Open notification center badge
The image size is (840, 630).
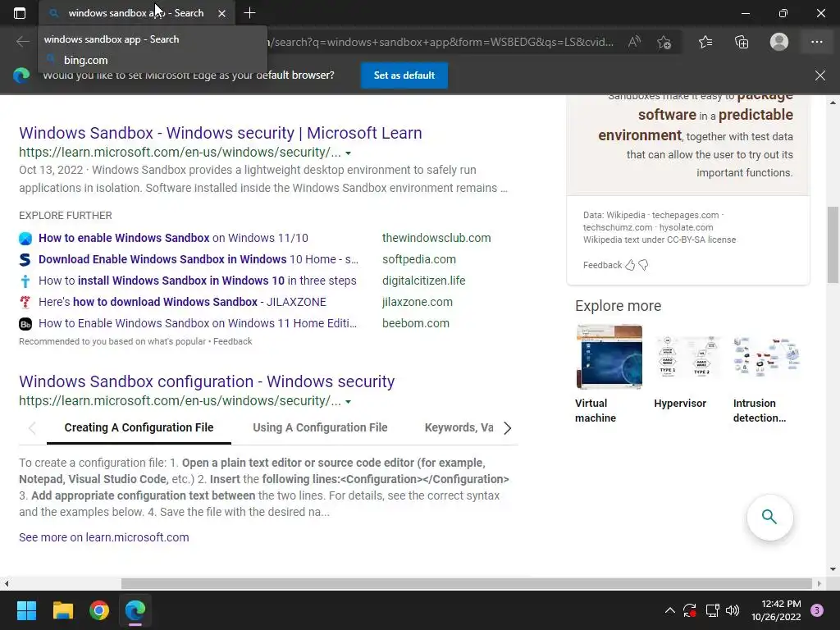tap(817, 610)
